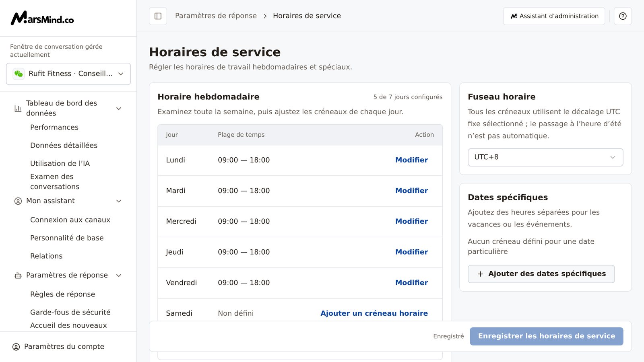This screenshot has width=644, height=362.
Task: Open Performances in the sidebar
Action: click(54, 127)
